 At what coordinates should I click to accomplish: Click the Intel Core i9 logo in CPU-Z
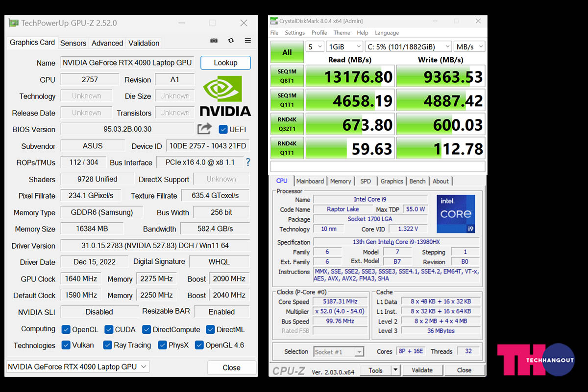[456, 213]
